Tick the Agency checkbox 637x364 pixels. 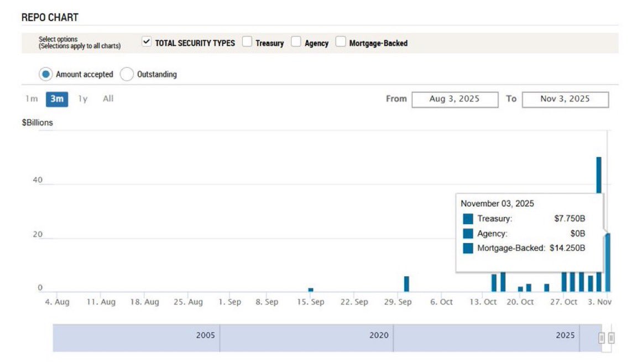(x=296, y=42)
